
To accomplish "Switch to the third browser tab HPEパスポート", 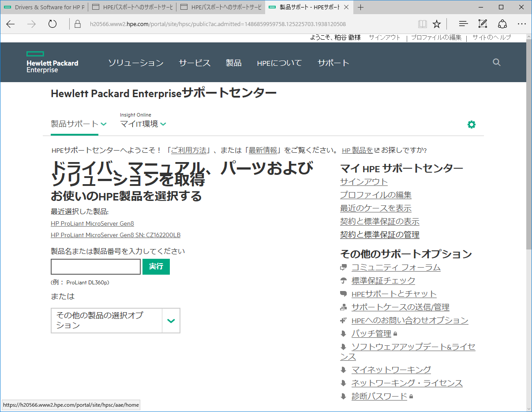I will 221,8.
